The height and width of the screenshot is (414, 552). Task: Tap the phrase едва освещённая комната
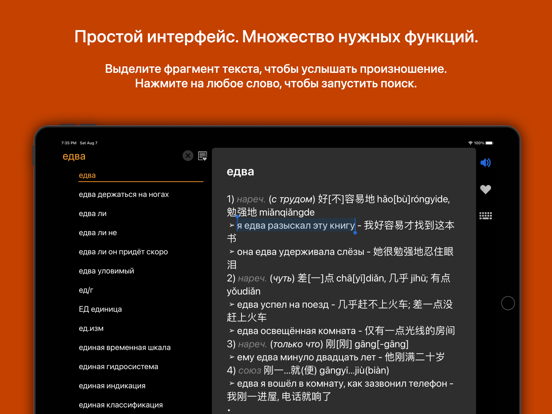click(296, 331)
